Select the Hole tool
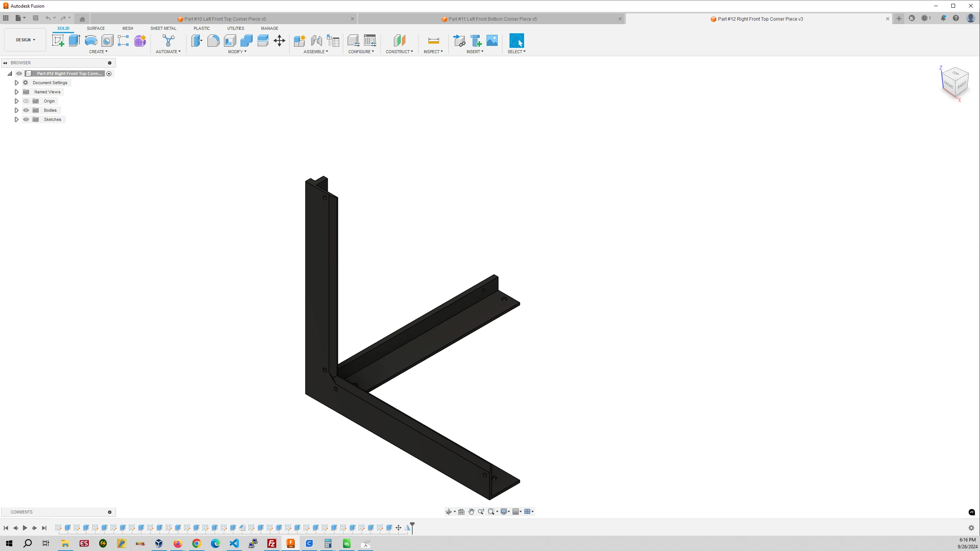This screenshot has height=551, width=980. coord(107,41)
